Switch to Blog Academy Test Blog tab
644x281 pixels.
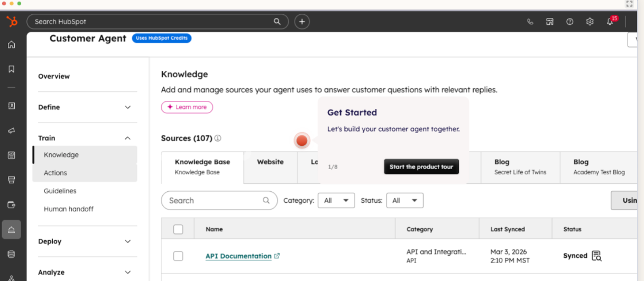click(x=598, y=167)
